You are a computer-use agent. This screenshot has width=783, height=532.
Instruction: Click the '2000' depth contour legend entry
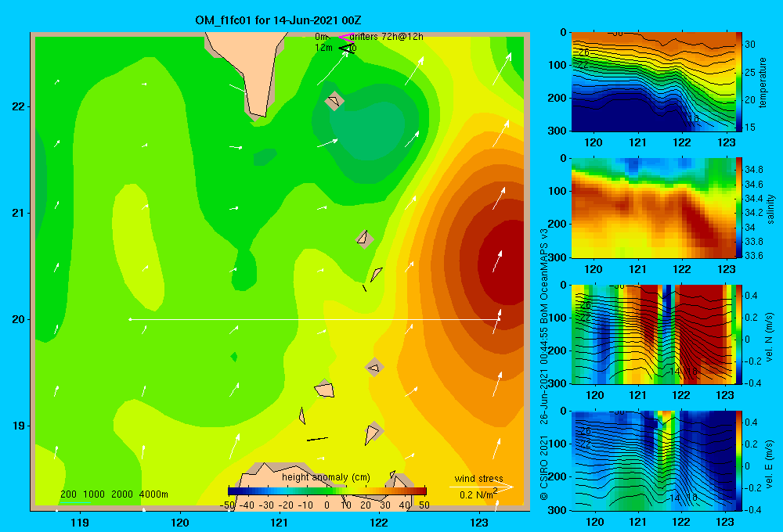(x=122, y=494)
